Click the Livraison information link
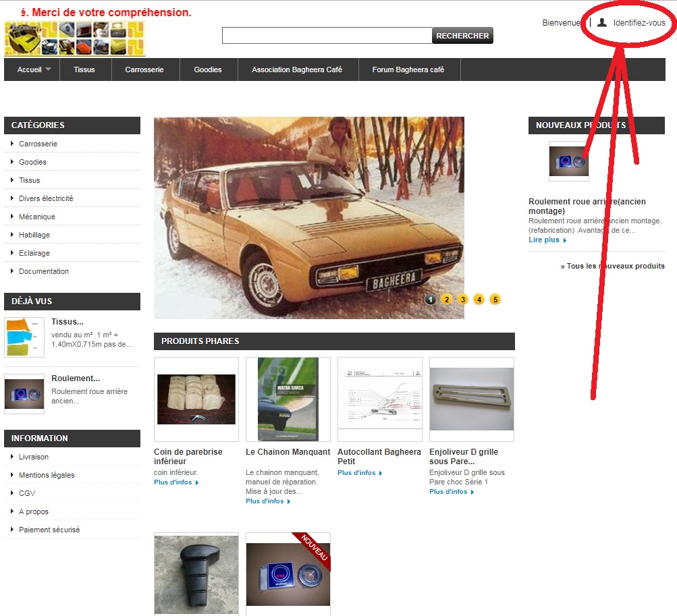This screenshot has width=677, height=616. click(34, 457)
